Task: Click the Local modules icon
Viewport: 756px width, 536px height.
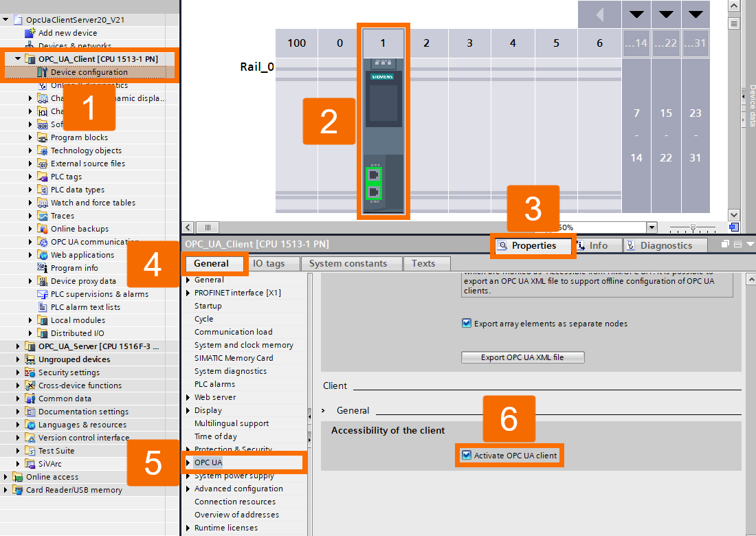Action: tap(43, 320)
